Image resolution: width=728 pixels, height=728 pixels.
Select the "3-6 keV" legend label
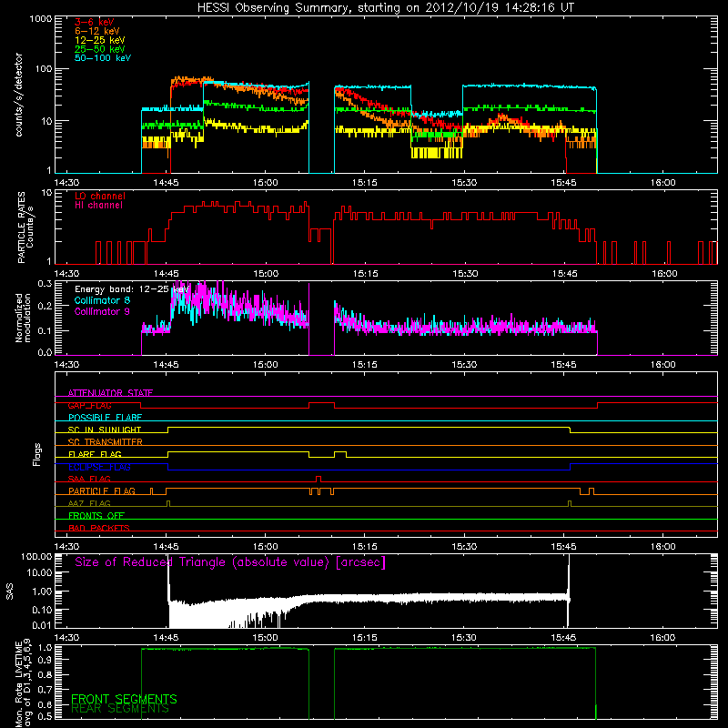pyautogui.click(x=95, y=22)
